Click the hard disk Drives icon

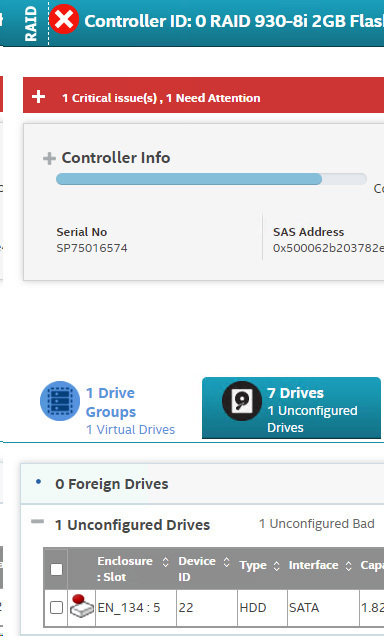pyautogui.click(x=242, y=401)
